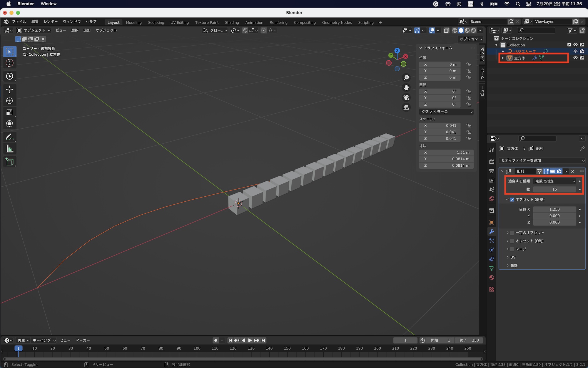Open Material properties tab
The height and width of the screenshot is (368, 588).
[x=492, y=278]
